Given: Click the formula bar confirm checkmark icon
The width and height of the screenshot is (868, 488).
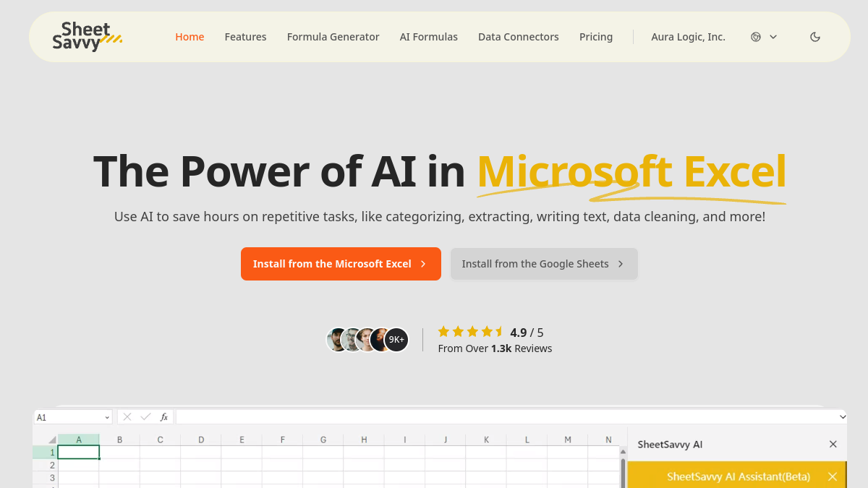Looking at the screenshot, I should pos(145,417).
